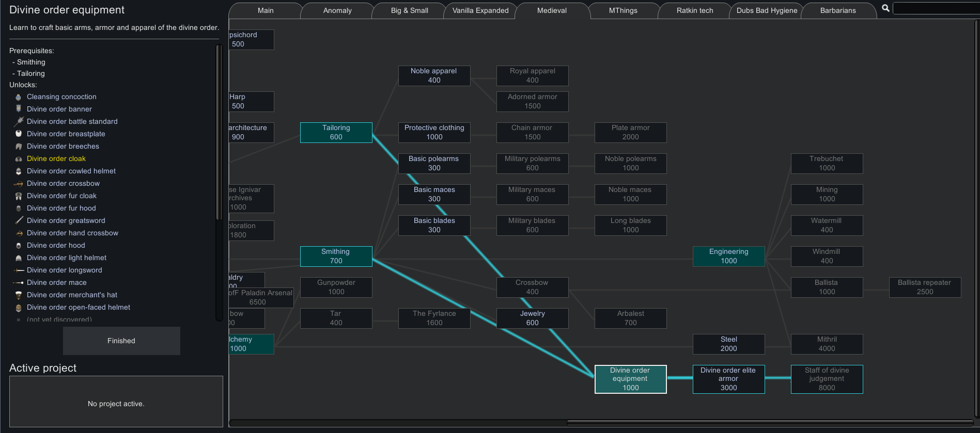Click the Basic blades research node
Screen dimensions: 980x433
[434, 226]
